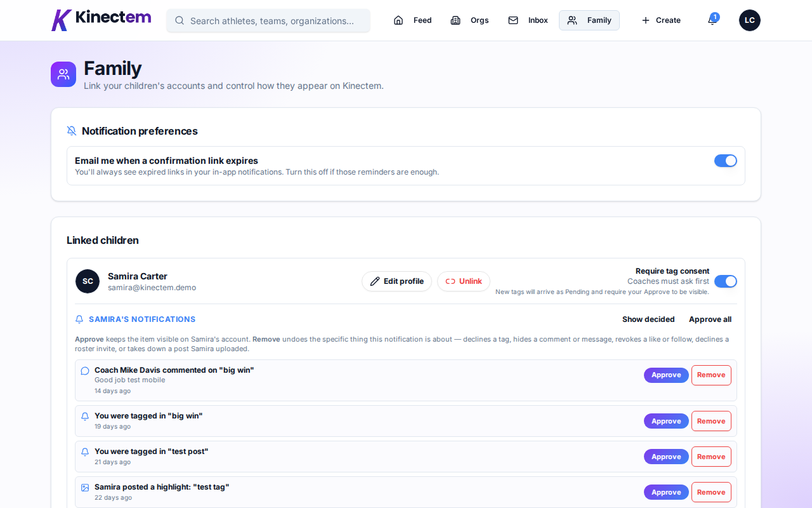The width and height of the screenshot is (812, 508).
Task: Toggle Require tag consent switch
Action: (726, 281)
